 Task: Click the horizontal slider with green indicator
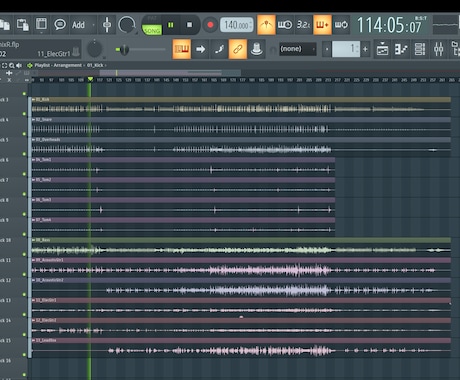(x=140, y=50)
